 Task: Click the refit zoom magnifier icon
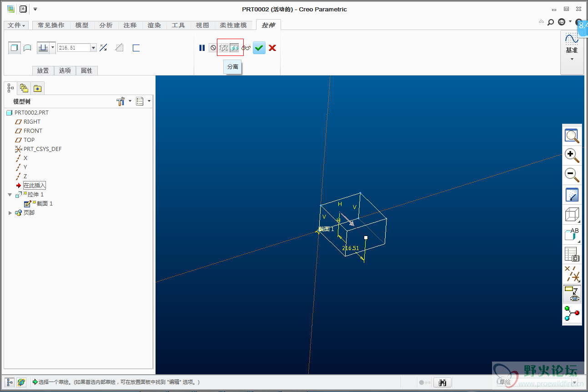click(572, 136)
